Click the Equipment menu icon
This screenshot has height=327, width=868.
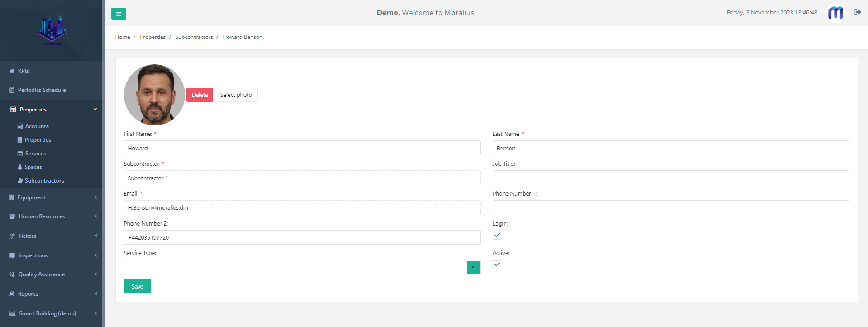pyautogui.click(x=11, y=197)
